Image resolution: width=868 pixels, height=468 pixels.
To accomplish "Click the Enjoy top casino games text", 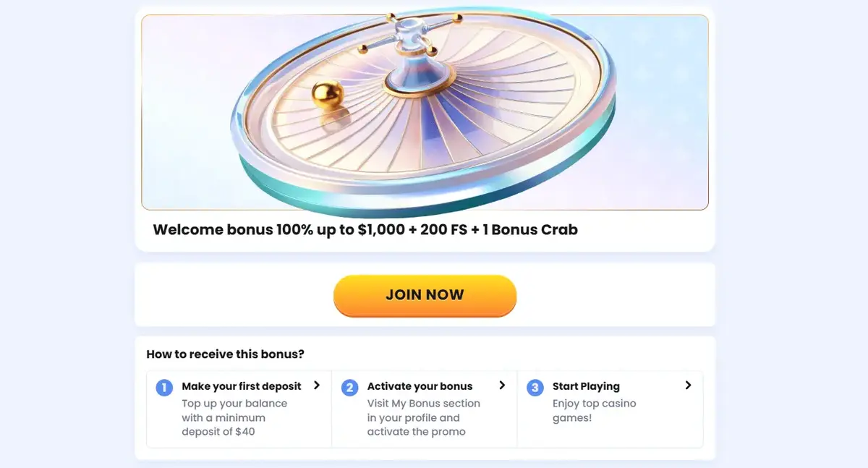I will pyautogui.click(x=594, y=411).
